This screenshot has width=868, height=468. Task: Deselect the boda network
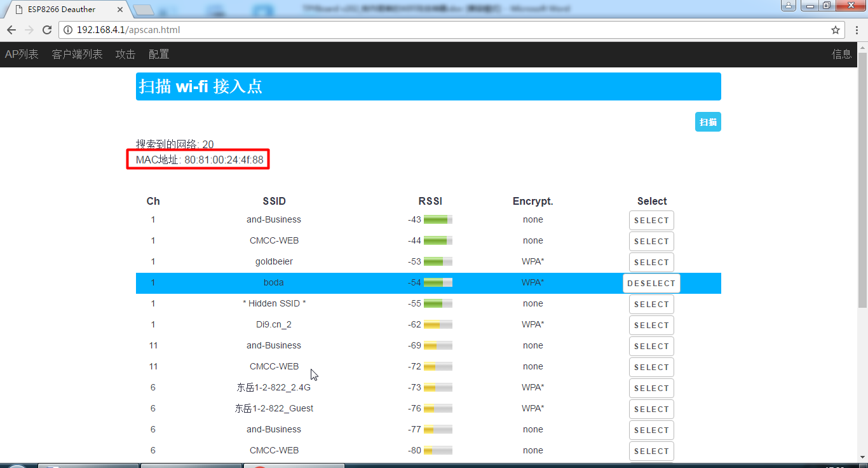point(651,283)
